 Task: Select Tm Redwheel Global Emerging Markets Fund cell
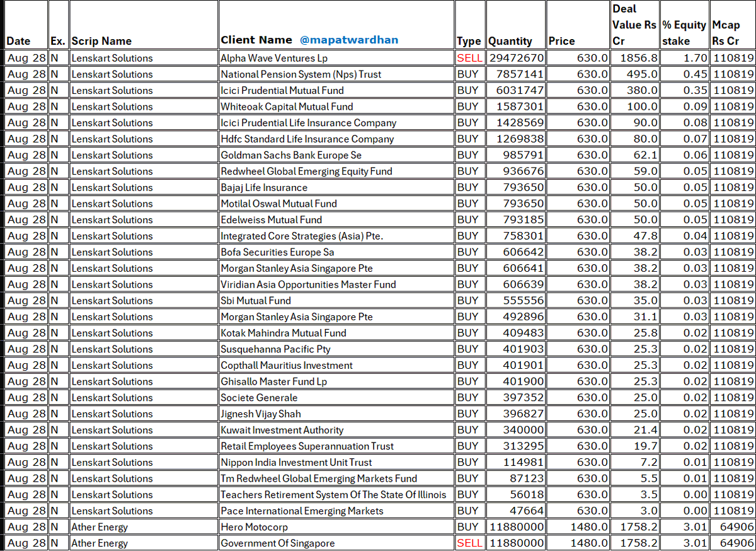[336, 478]
